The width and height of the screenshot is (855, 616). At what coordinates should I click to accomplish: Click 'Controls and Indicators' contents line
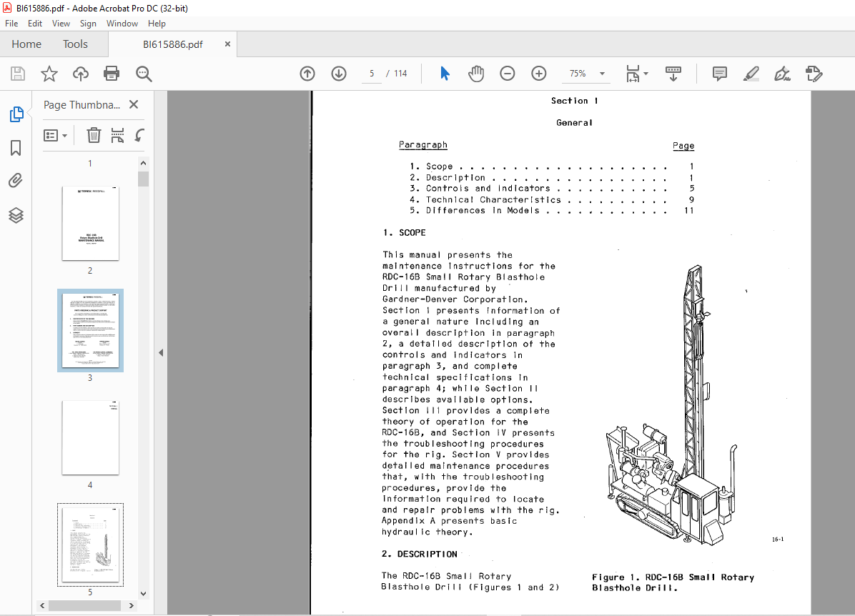coord(552,189)
